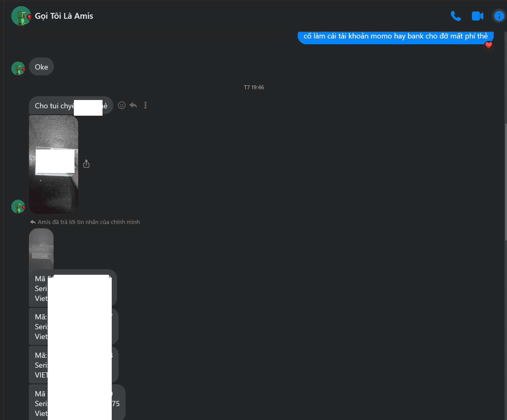Add an emoji reaction to the message

tap(122, 106)
